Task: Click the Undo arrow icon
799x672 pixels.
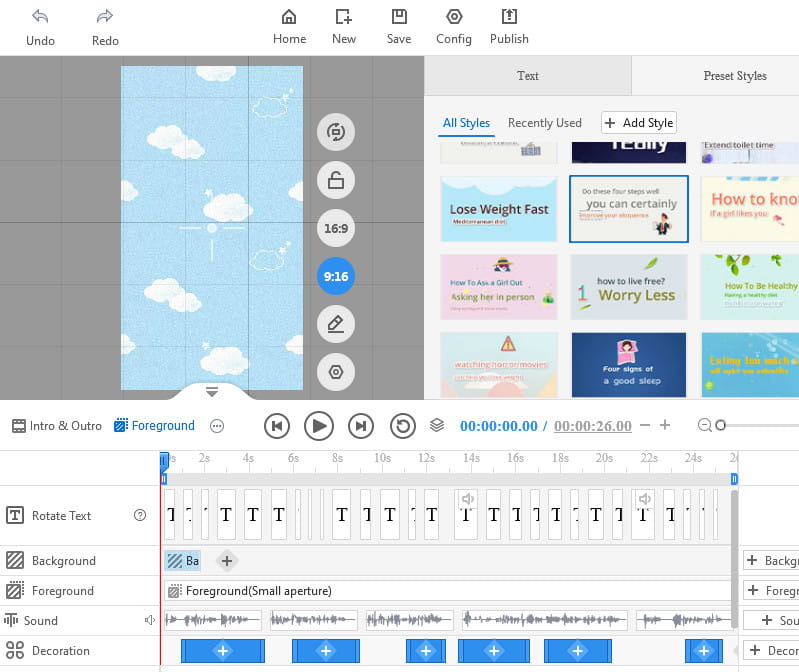Action: (40, 17)
